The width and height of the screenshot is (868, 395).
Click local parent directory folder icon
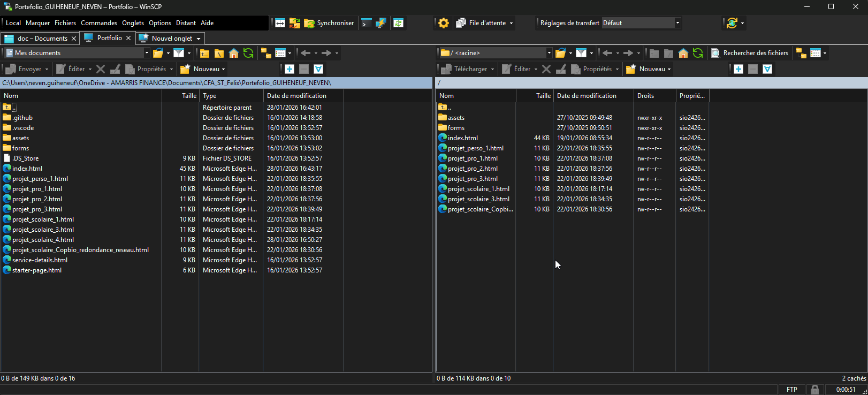point(204,53)
